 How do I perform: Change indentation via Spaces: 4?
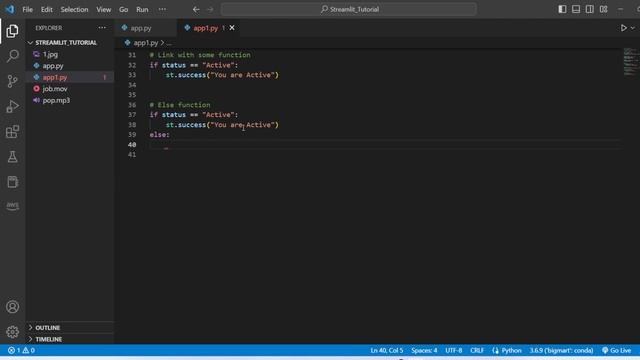click(x=424, y=350)
